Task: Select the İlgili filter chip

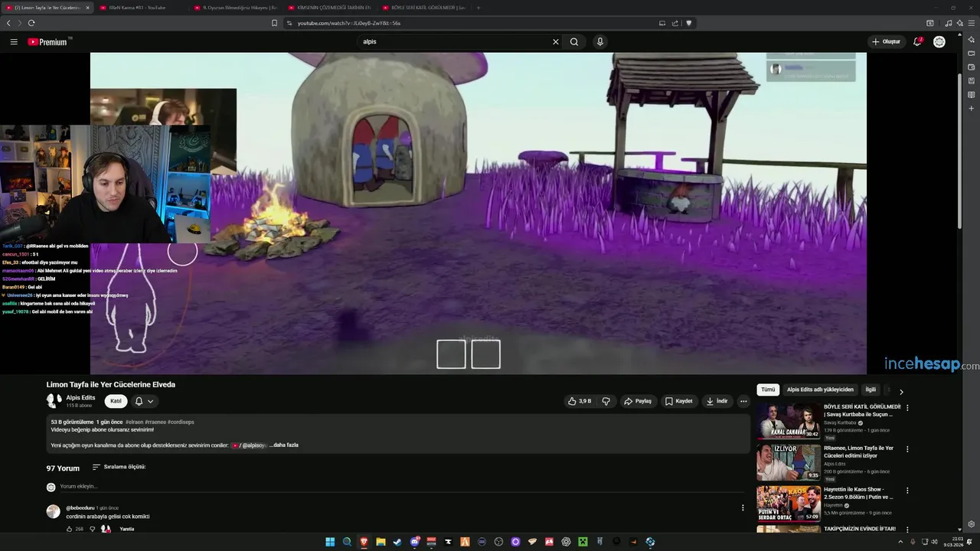Action: pos(871,390)
